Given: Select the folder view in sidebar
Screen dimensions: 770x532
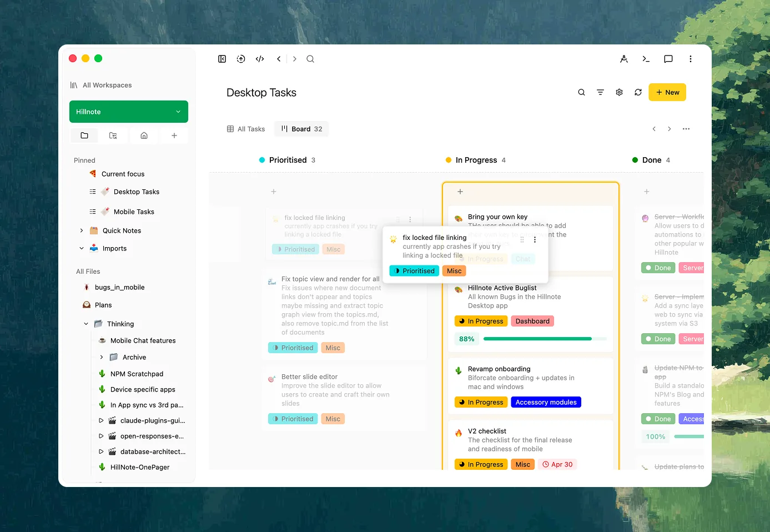Looking at the screenshot, I should point(84,135).
